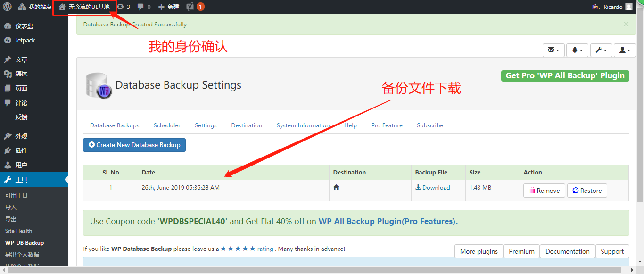
Task: Open the WordPress logo menu
Action: click(7, 7)
